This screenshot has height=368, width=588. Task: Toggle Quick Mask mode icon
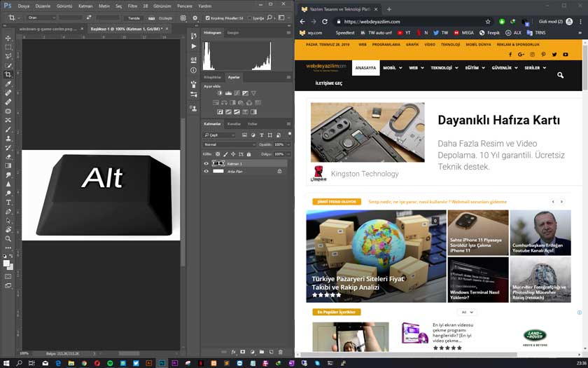click(8, 276)
